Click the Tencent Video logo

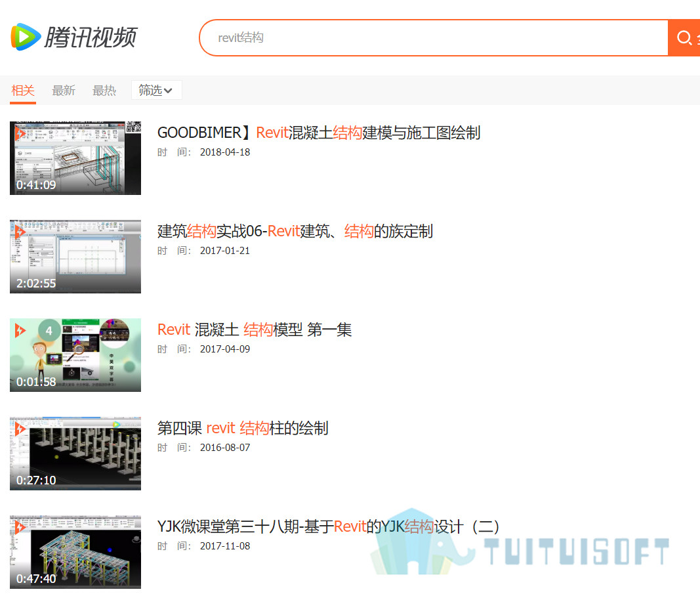pyautogui.click(x=73, y=37)
